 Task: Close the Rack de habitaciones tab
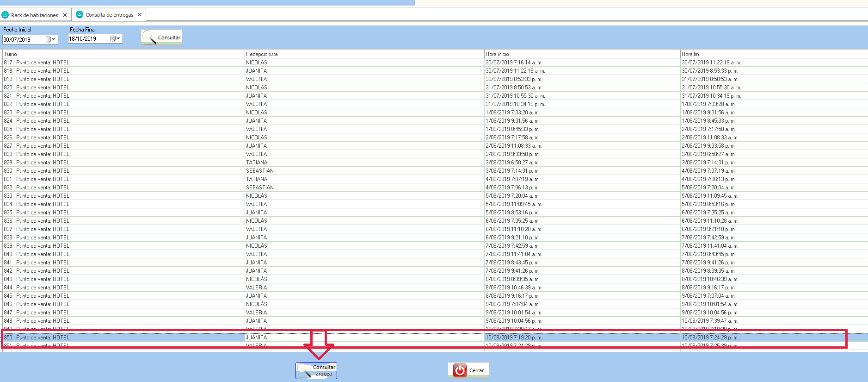[x=65, y=15]
